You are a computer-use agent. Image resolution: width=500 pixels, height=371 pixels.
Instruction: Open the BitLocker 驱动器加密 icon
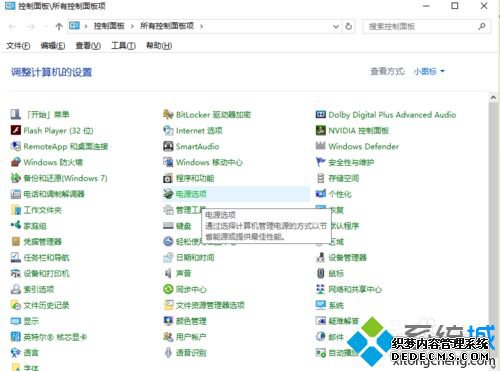point(168,114)
